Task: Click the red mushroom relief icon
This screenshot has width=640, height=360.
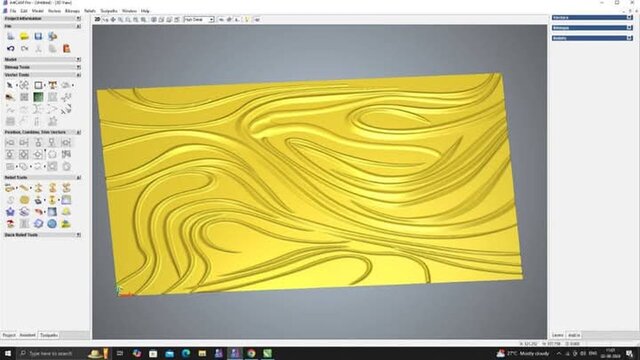Action: coord(10,224)
